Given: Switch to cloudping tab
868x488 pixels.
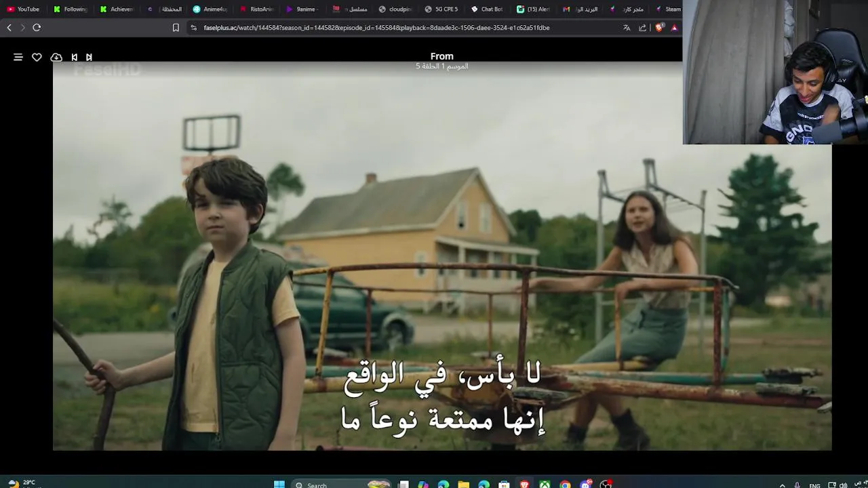Looking at the screenshot, I should point(396,9).
